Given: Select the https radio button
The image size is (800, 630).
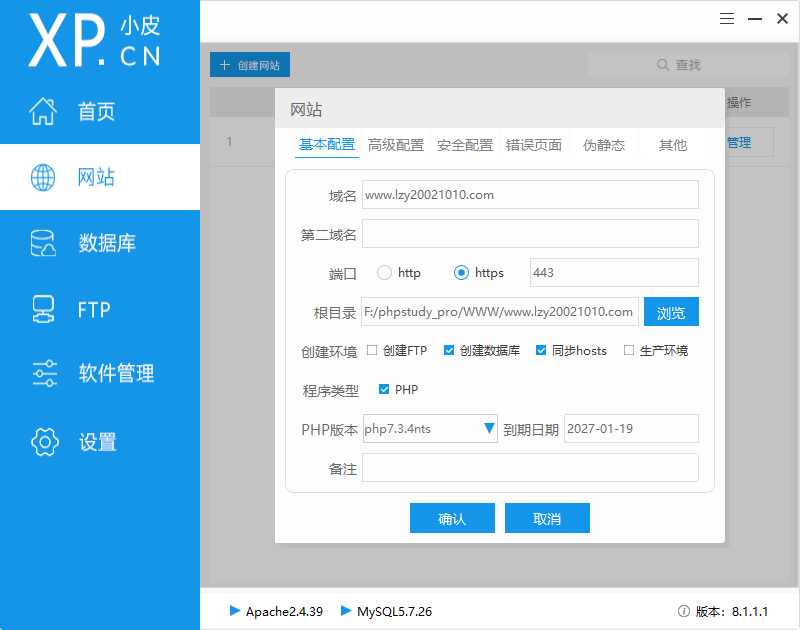Looking at the screenshot, I should 461,273.
